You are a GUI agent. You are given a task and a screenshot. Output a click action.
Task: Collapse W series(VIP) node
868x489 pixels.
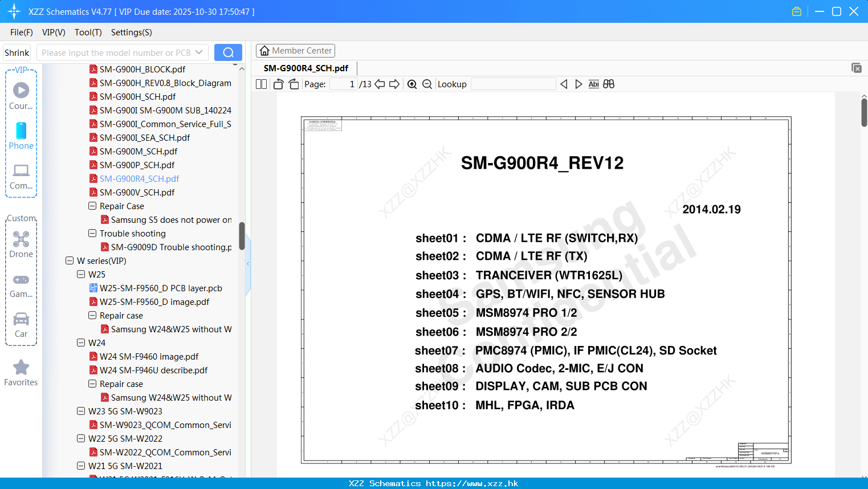70,260
